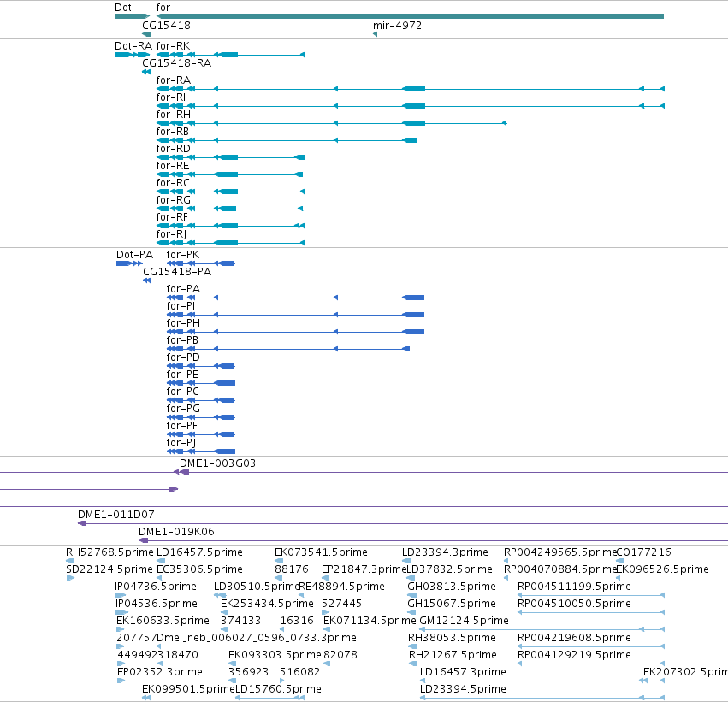This screenshot has height=702, width=728.
Task: Select the 527445 EST label
Action: (341, 604)
